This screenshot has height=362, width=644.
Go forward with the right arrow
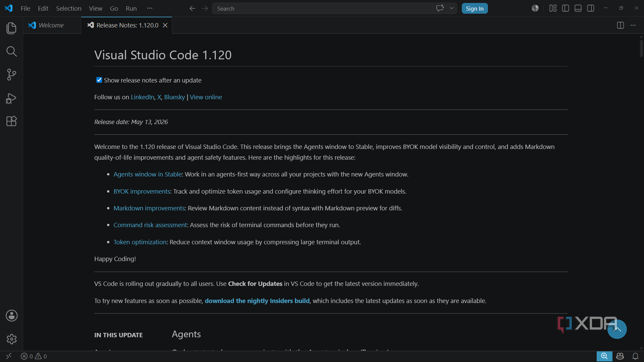pyautogui.click(x=205, y=9)
